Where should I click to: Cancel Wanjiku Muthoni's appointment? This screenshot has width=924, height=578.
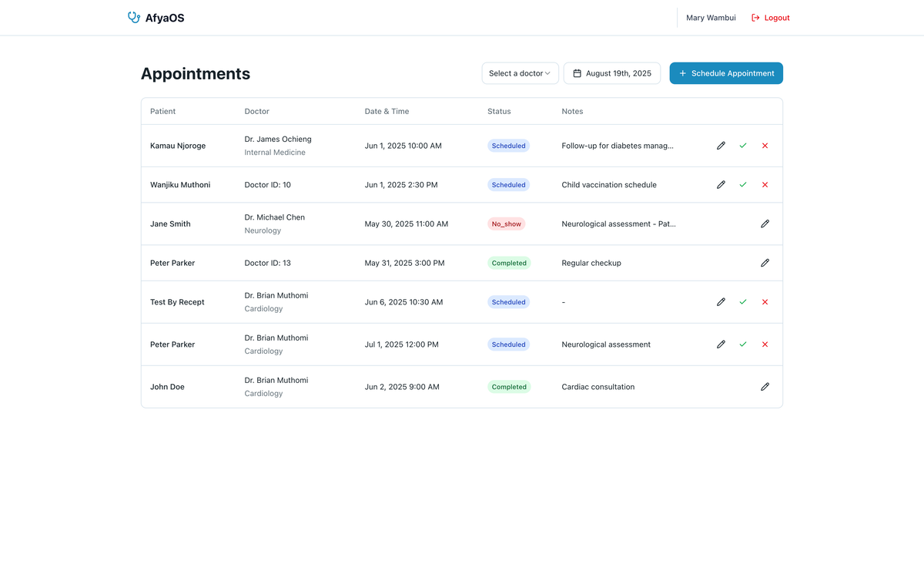765,185
